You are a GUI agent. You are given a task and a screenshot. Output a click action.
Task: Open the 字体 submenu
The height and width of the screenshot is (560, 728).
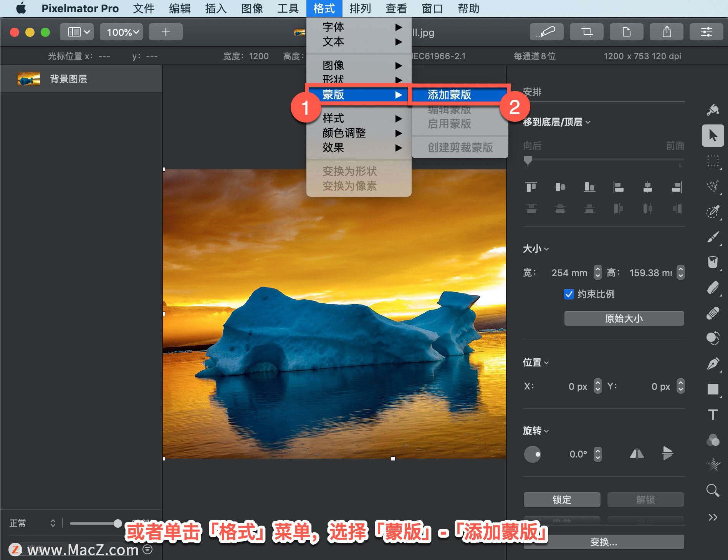pyautogui.click(x=359, y=27)
